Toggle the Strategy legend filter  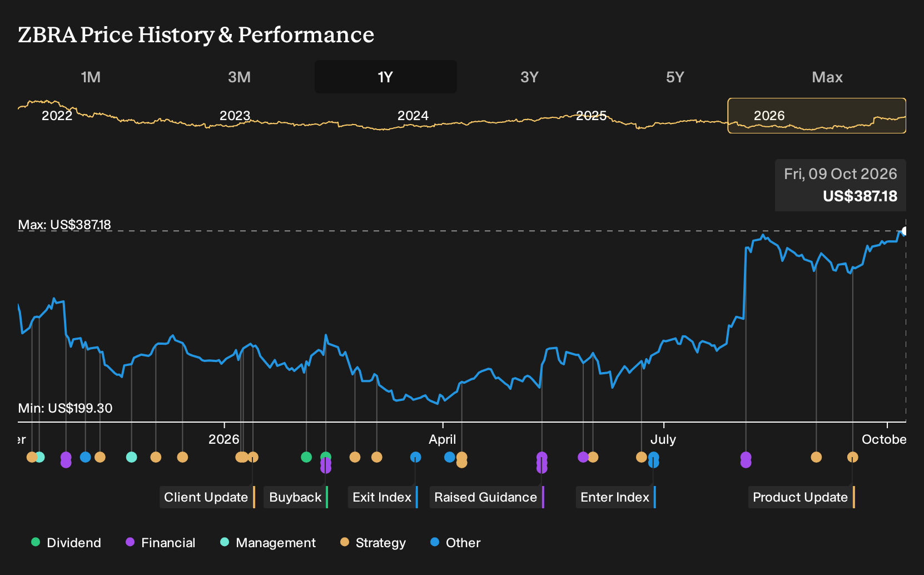[373, 543]
